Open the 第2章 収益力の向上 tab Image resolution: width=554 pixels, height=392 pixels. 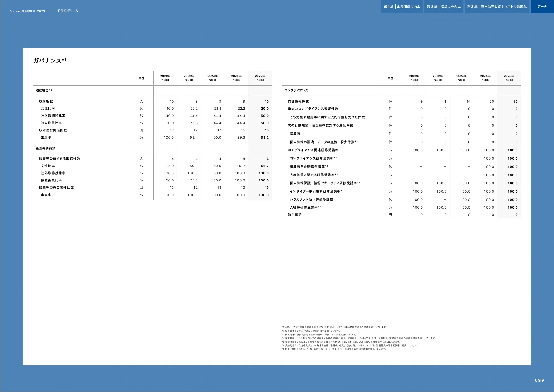[443, 7]
